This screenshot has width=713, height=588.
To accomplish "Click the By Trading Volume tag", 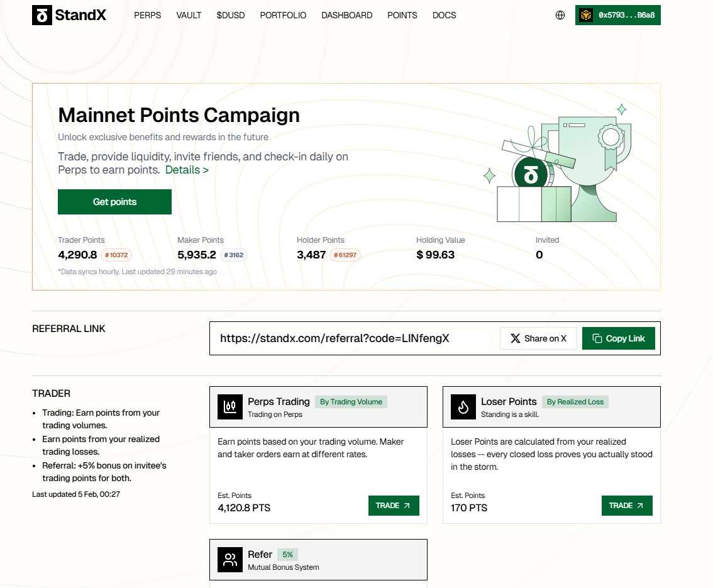I will pos(351,402).
